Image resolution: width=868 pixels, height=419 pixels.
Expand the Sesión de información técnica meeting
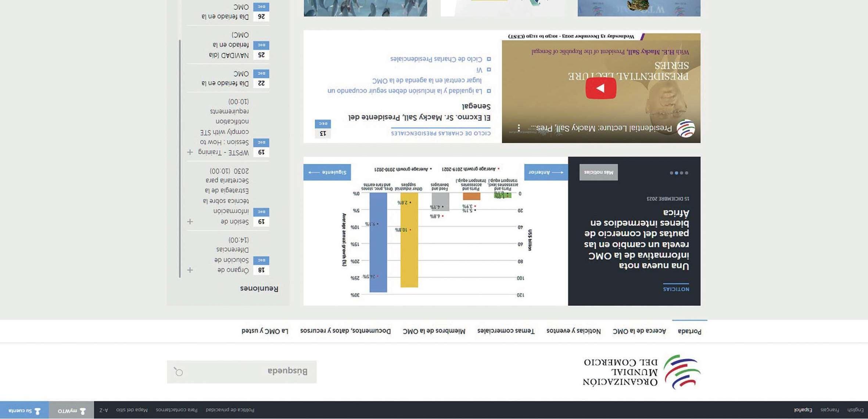[190, 221]
